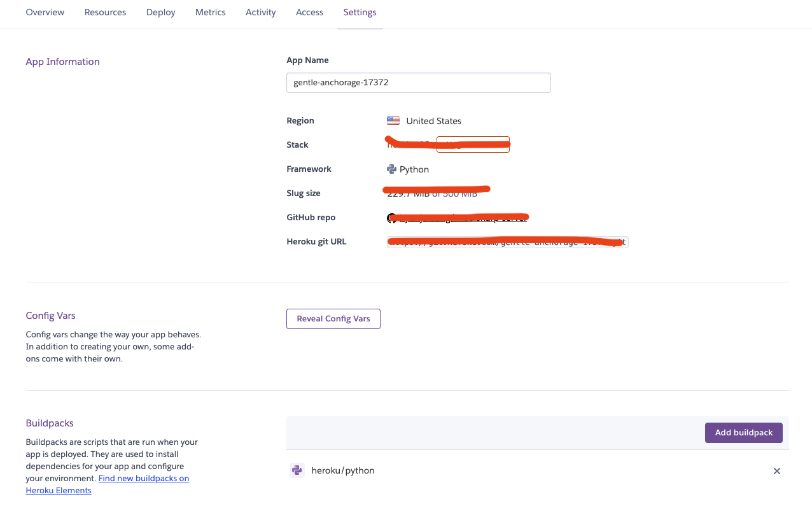
Task: Click the heroku/python buildpack icon
Action: (297, 471)
